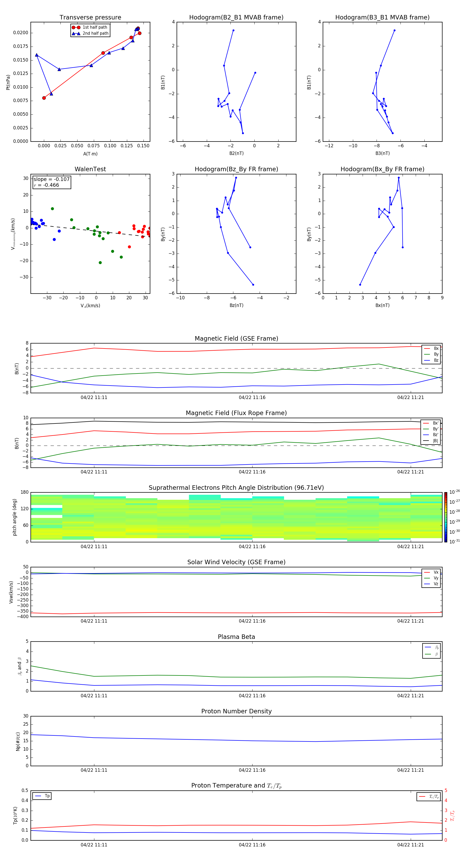Click the "Bx(nT)" x-axis label
The width and height of the screenshot is (473, 868).
tap(382, 305)
